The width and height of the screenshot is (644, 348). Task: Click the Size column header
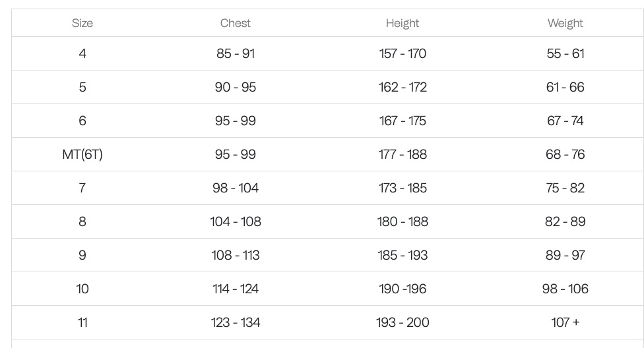82,23
